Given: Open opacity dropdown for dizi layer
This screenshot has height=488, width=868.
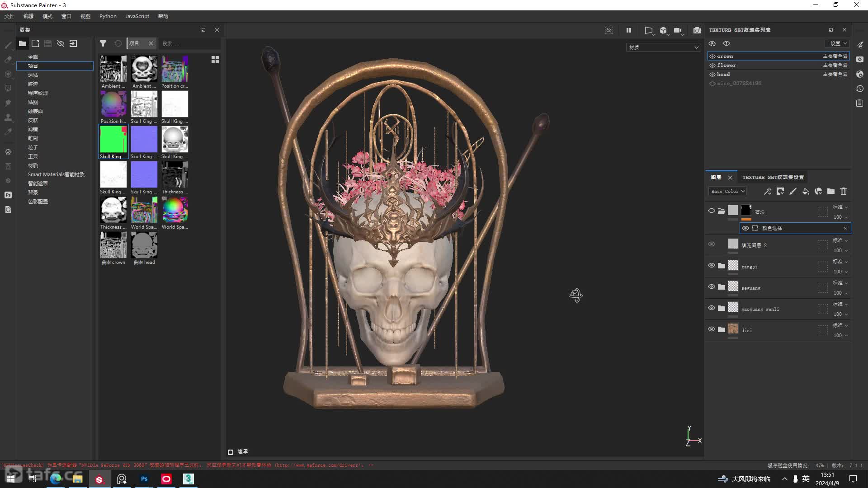Looking at the screenshot, I should coord(840,335).
